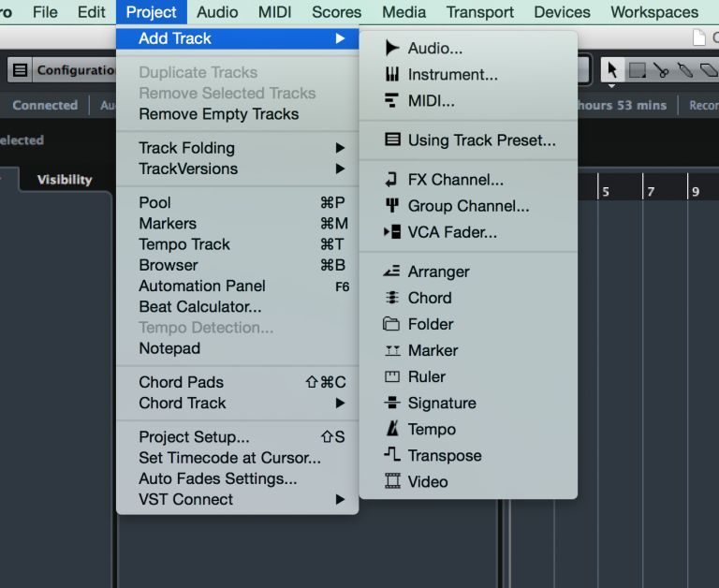Choose Set Timecode at Cursor
Image resolution: width=719 pixels, height=588 pixels.
coord(237,458)
